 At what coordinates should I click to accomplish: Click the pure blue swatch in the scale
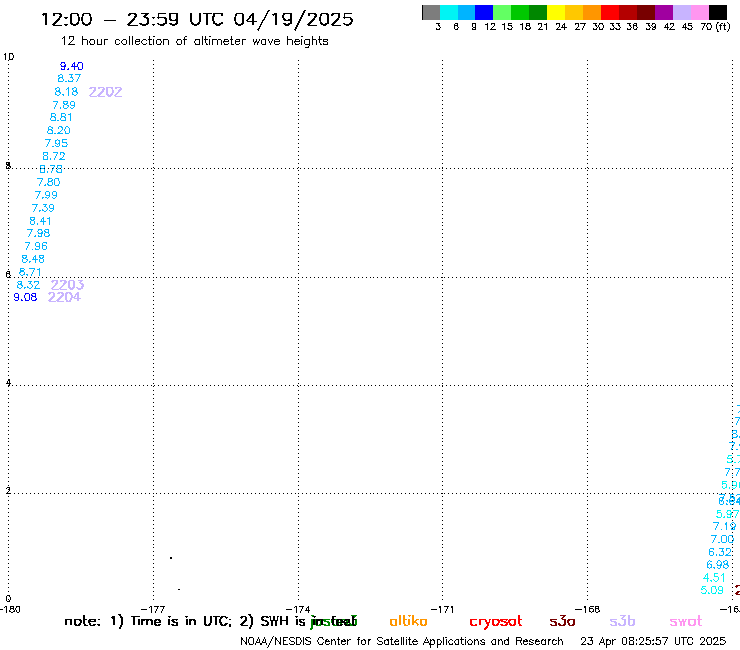[485, 12]
